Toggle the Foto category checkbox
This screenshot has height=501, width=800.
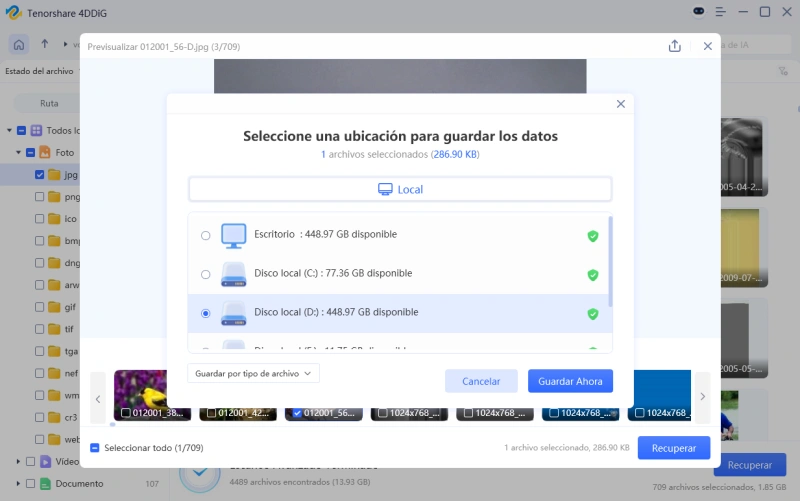[x=31, y=152]
